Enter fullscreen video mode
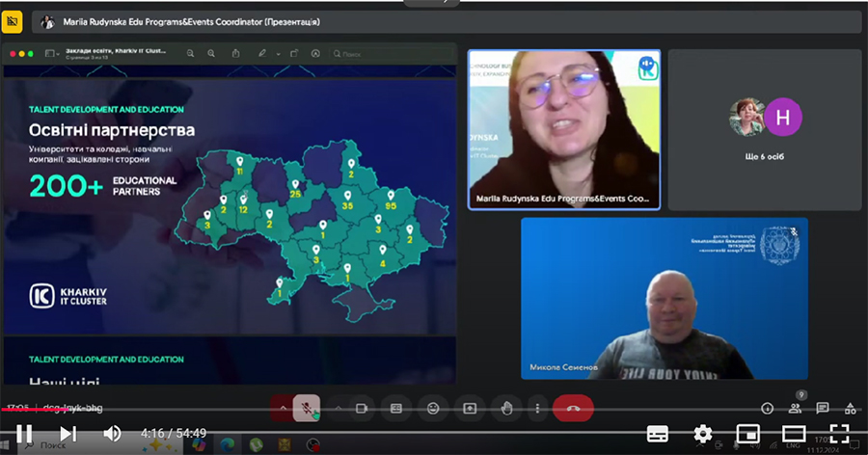This screenshot has width=868, height=455. point(839,434)
